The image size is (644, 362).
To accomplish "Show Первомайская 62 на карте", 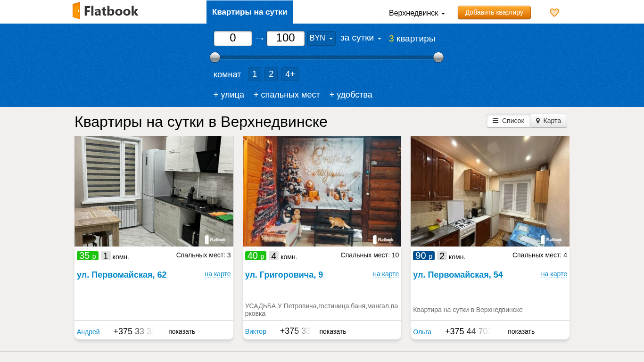I will click(x=218, y=274).
